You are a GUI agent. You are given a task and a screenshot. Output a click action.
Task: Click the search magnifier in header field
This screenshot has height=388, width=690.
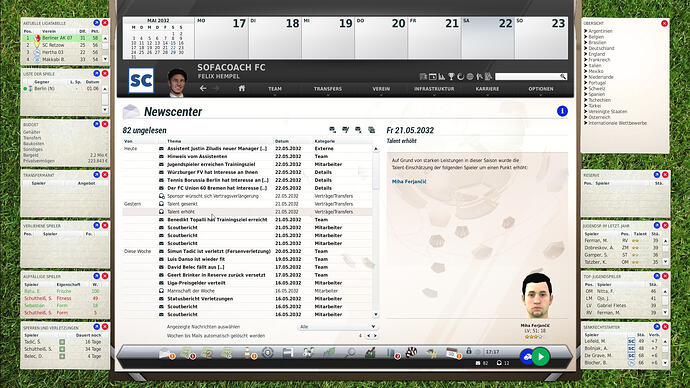tap(562, 77)
